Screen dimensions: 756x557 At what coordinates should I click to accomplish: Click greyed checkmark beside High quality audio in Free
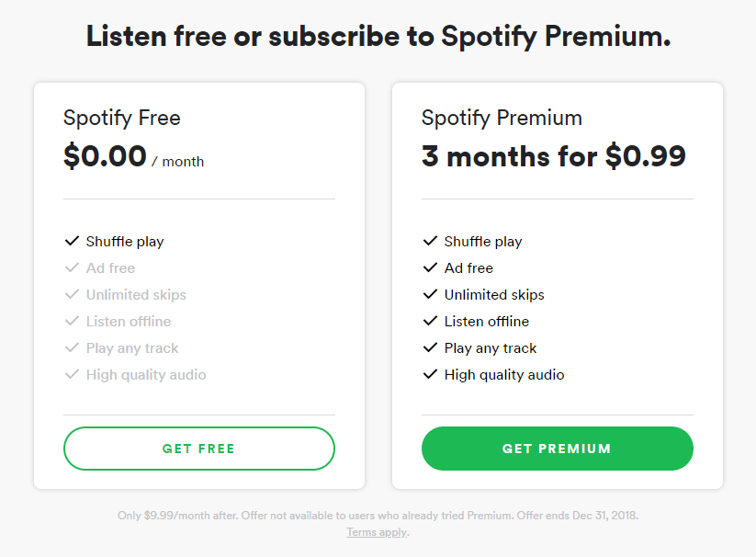tap(72, 374)
